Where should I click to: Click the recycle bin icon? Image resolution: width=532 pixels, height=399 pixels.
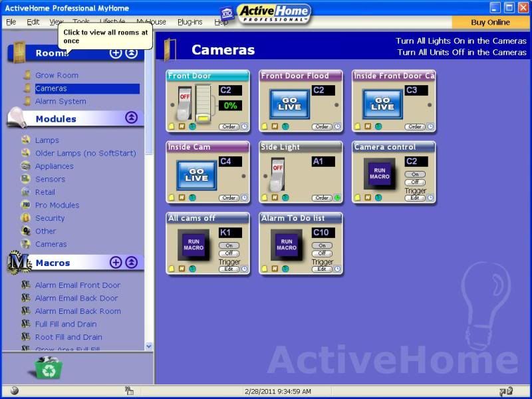coord(49,368)
